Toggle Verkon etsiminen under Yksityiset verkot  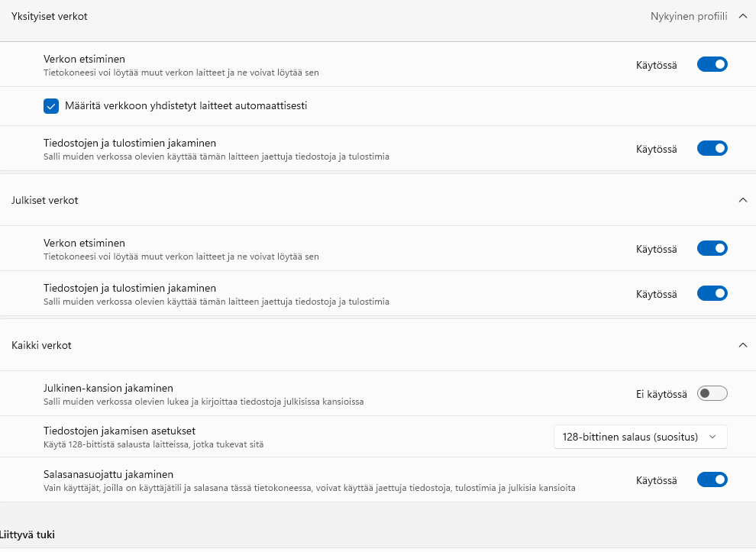(x=712, y=65)
